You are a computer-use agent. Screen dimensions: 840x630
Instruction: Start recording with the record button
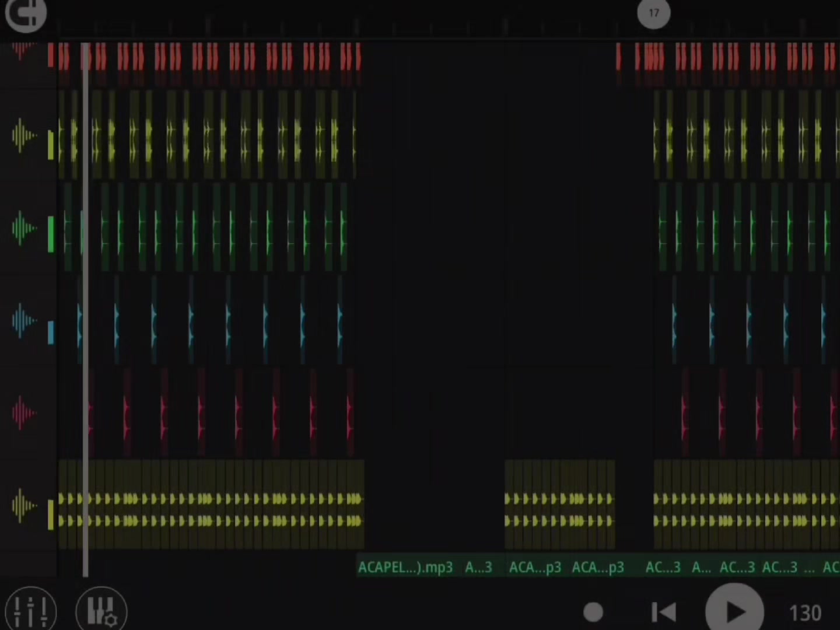coord(593,612)
